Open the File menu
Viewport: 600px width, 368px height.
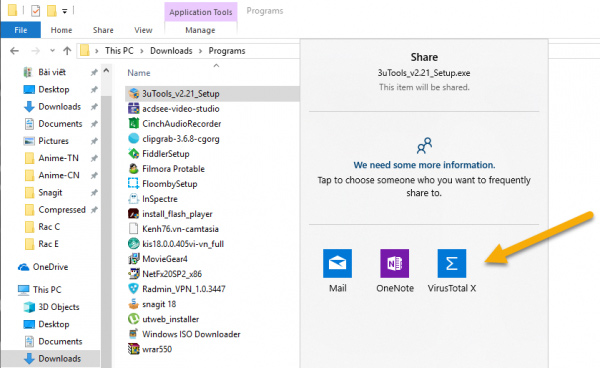[x=21, y=30]
